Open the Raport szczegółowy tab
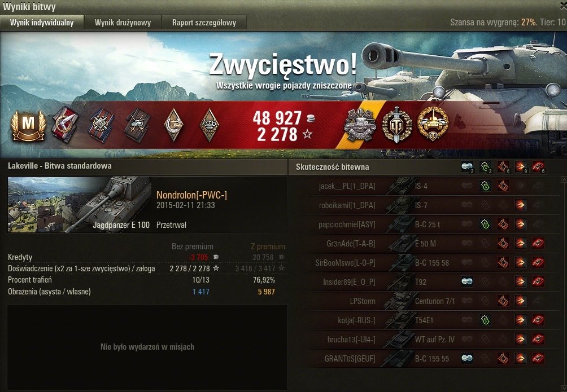 tap(204, 23)
